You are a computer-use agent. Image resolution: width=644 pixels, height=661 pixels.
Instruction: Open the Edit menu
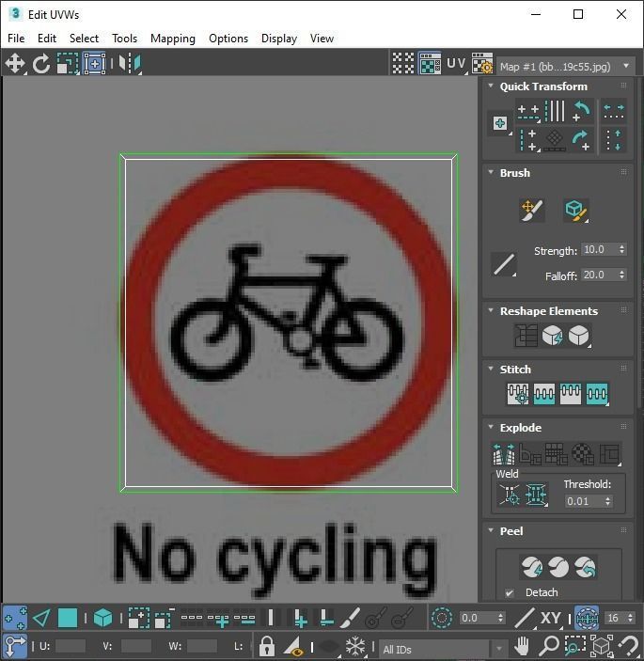point(47,39)
